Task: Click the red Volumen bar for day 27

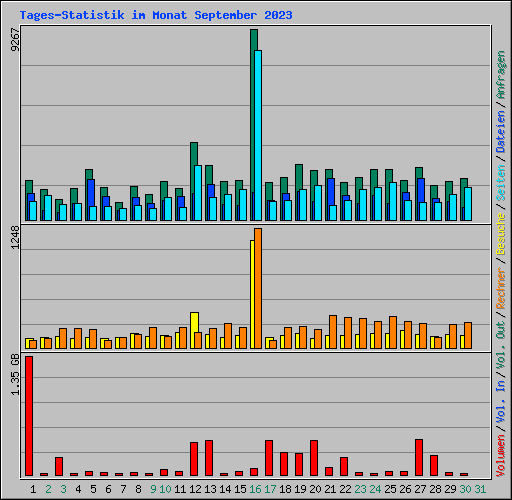Action: point(419,457)
